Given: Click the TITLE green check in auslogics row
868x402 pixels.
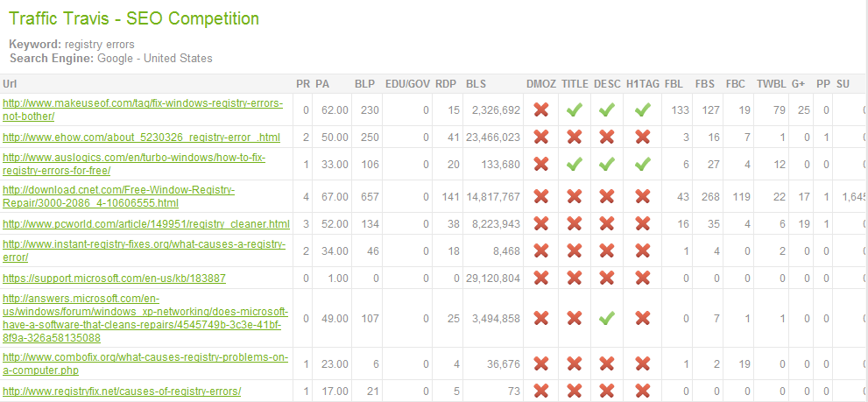Looking at the screenshot, I should 574,164.
